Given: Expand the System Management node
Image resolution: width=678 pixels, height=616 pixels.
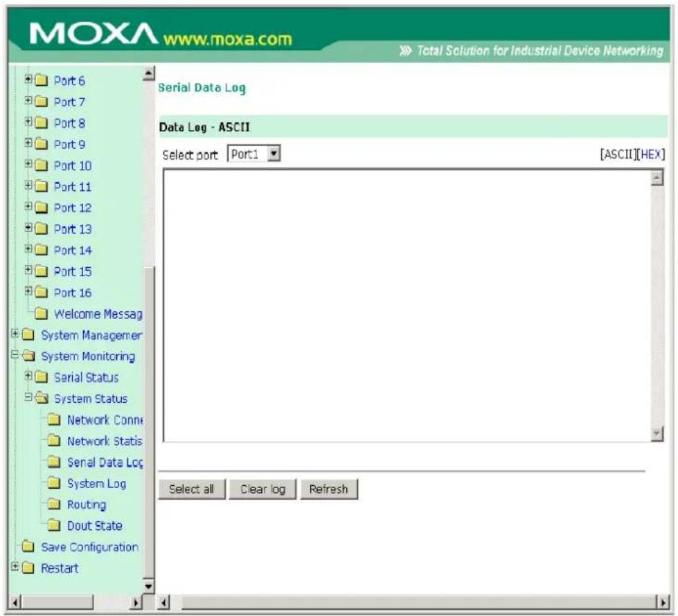Looking at the screenshot, I should click(15, 334).
